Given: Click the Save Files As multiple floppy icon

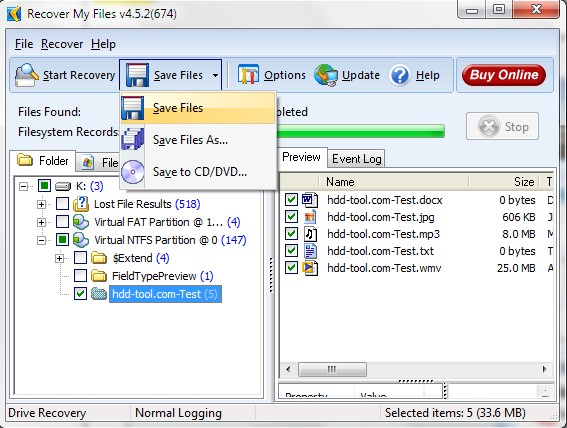Looking at the screenshot, I should [133, 140].
